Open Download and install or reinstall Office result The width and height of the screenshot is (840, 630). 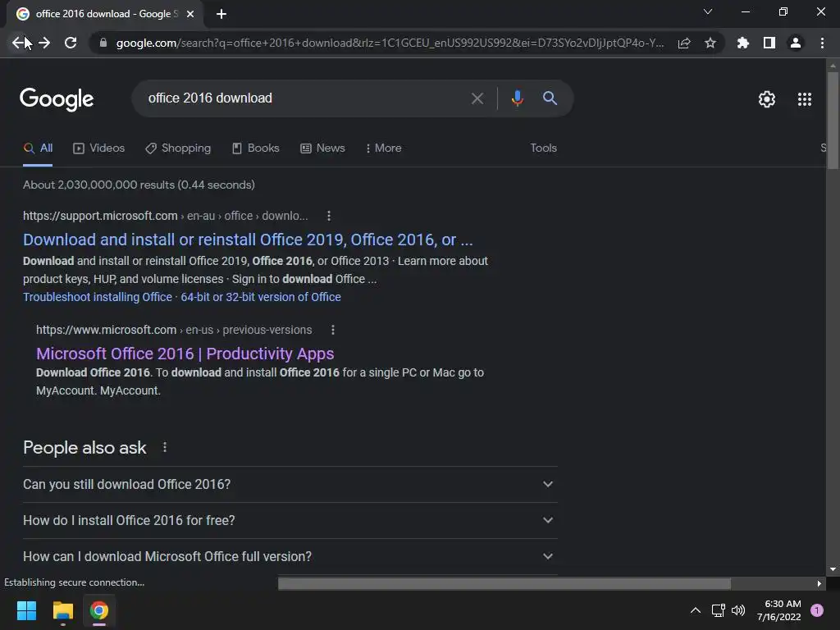248,240
